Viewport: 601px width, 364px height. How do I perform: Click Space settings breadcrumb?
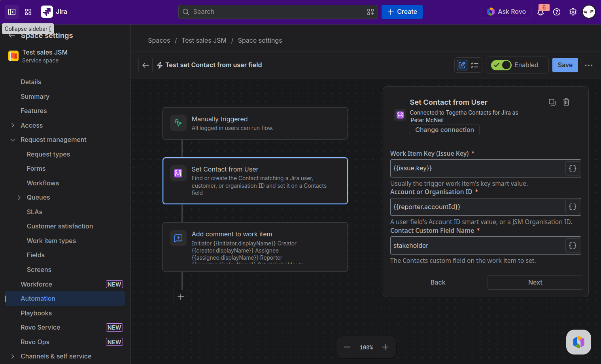pos(260,41)
